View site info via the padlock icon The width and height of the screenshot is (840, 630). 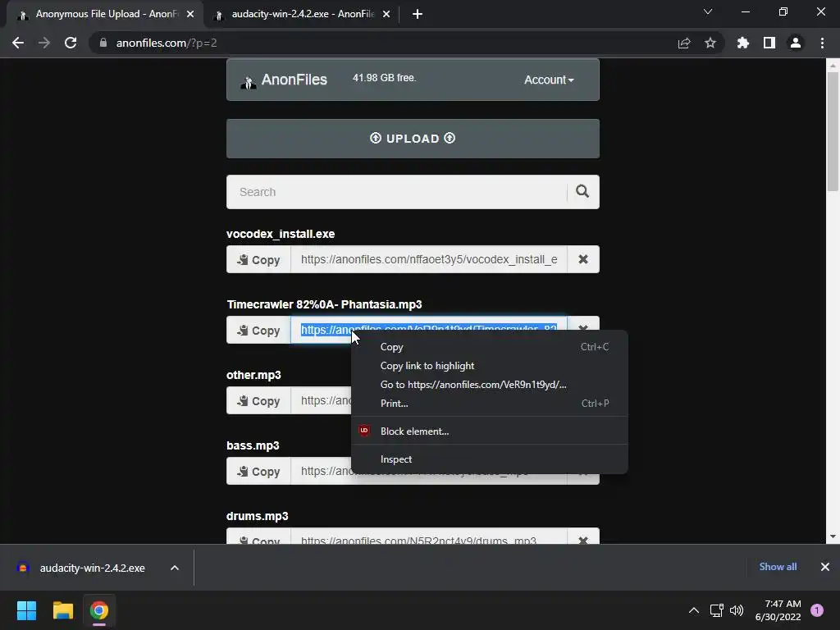point(103,43)
